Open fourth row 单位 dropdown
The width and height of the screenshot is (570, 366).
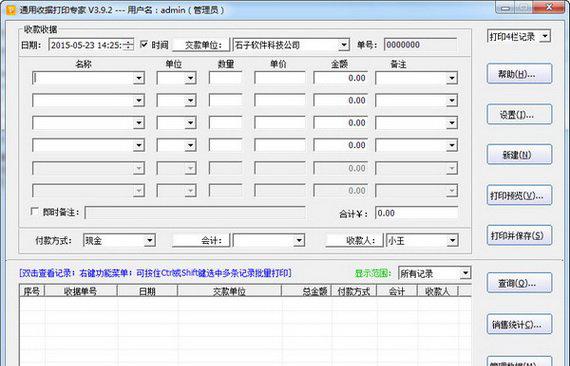(x=190, y=146)
